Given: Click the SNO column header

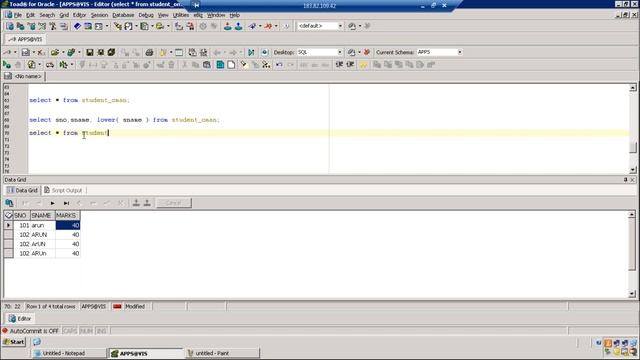Looking at the screenshot, I should [22, 215].
